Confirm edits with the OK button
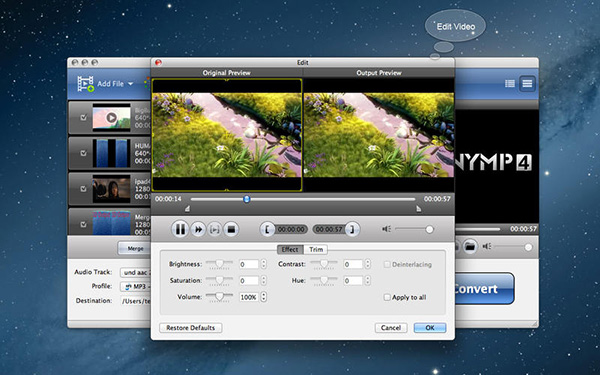 tap(430, 328)
